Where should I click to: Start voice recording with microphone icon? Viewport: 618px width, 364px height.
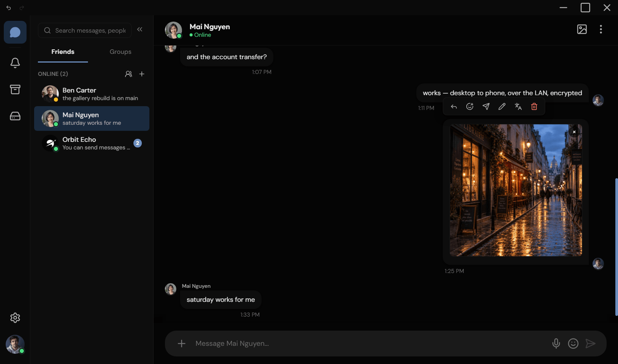click(556, 344)
